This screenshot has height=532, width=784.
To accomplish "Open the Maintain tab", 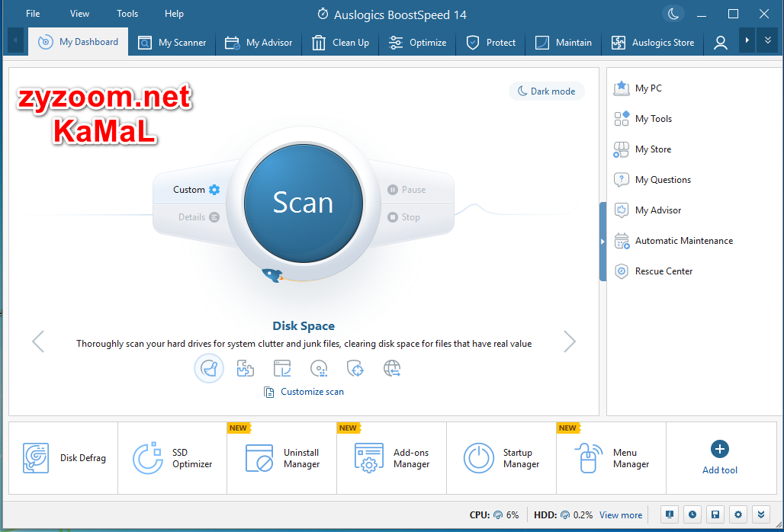I will [x=563, y=43].
